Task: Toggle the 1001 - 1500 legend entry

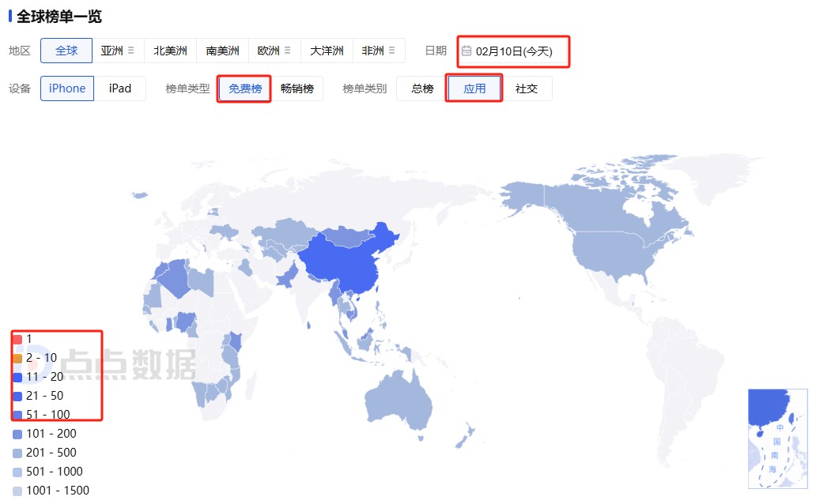Action: pyautogui.click(x=51, y=491)
